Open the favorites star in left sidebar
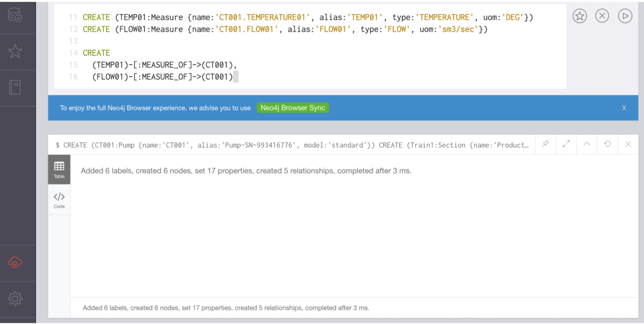This screenshot has height=324, width=644. pos(15,52)
